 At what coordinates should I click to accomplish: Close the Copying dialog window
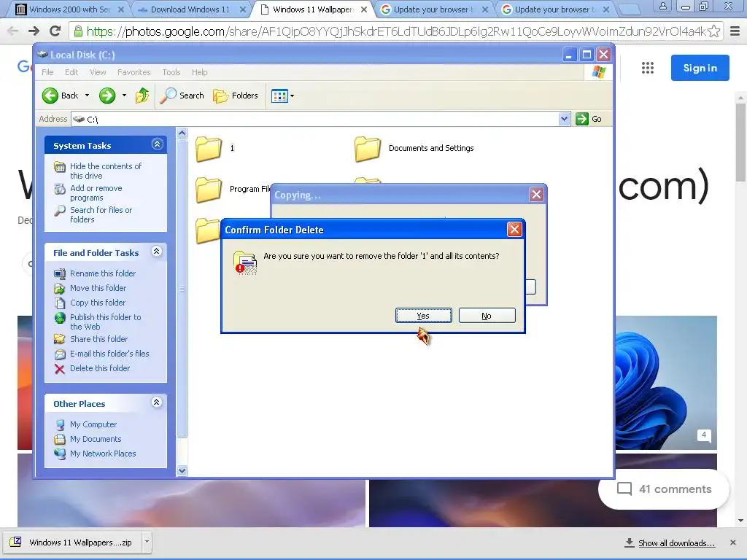pos(536,194)
